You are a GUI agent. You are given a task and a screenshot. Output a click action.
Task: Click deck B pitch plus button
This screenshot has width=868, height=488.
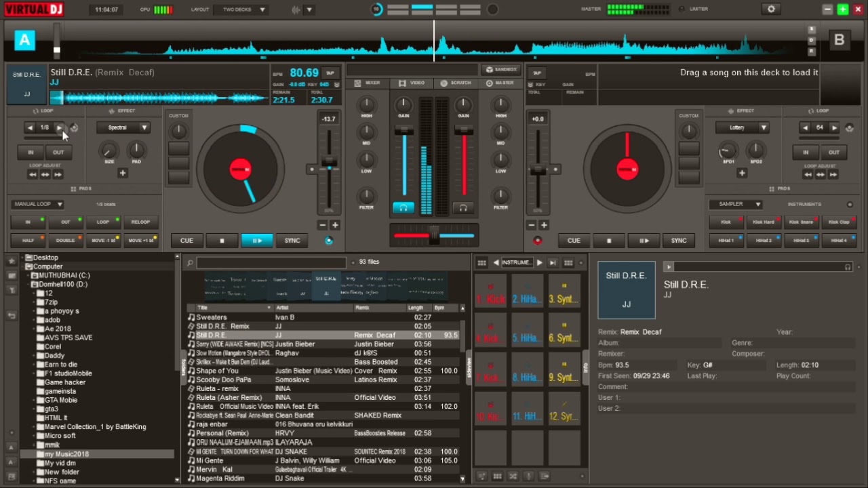click(544, 225)
